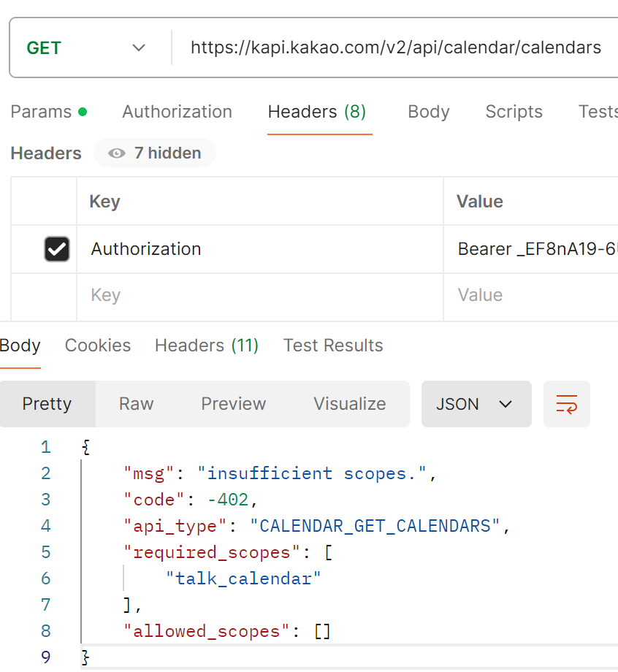Open the response Cookies tab

tap(98, 345)
